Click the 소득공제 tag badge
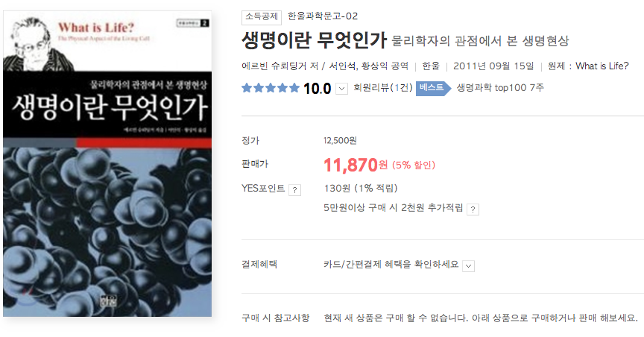The width and height of the screenshot is (644, 337). (x=261, y=17)
